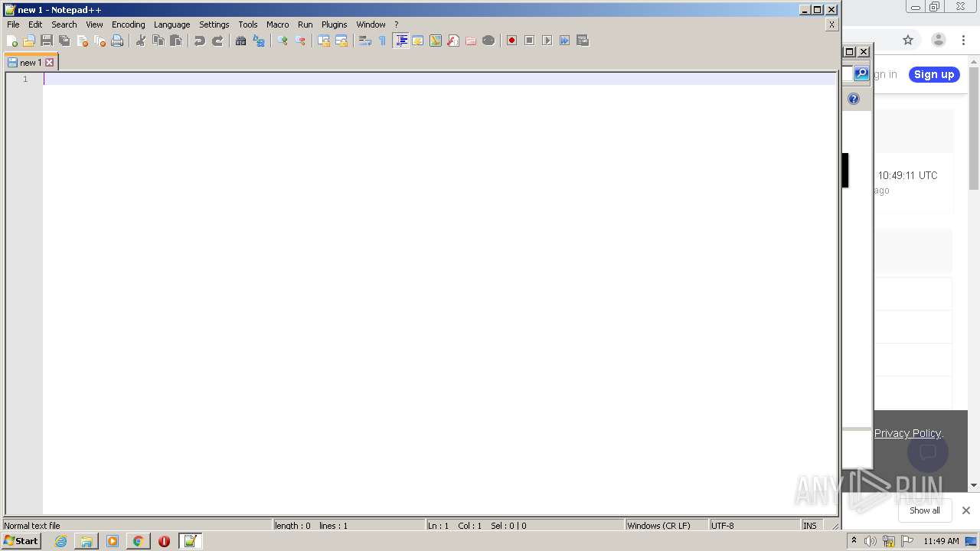Toggle synchronized horizontal scrolling icon
The width and height of the screenshot is (980, 551).
tap(341, 41)
